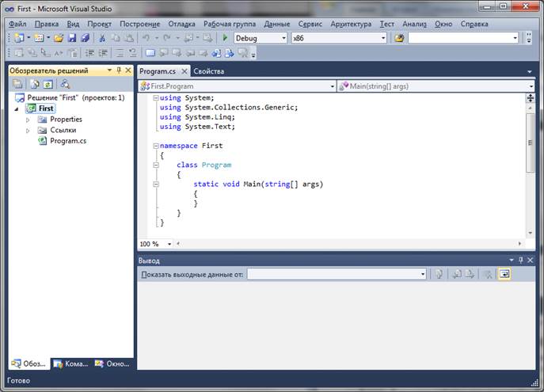Click the Properties icon in Solution Explorer toolbar
The image size is (544, 392).
click(17, 84)
